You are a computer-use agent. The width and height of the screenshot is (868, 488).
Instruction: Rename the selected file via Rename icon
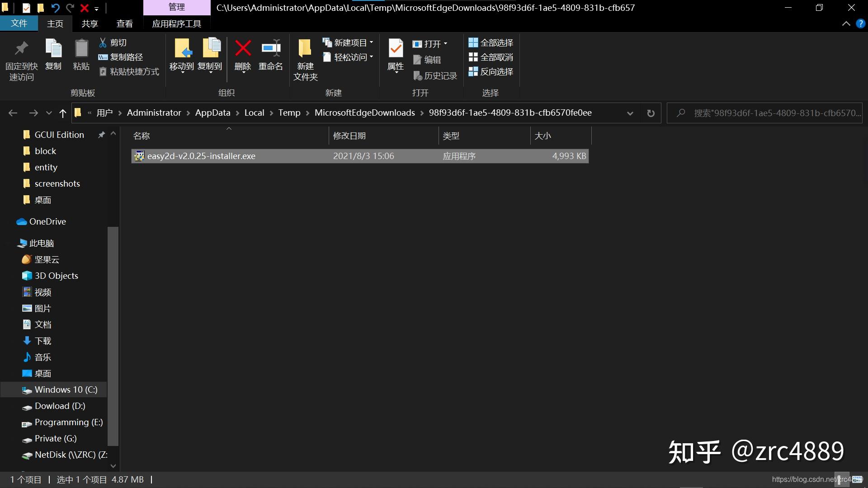coord(271,55)
